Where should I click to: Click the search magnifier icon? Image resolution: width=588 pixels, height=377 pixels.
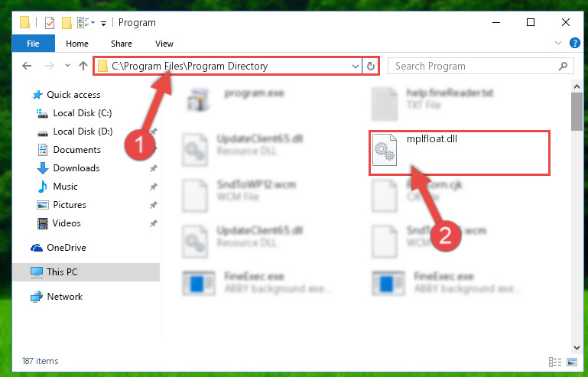click(563, 67)
